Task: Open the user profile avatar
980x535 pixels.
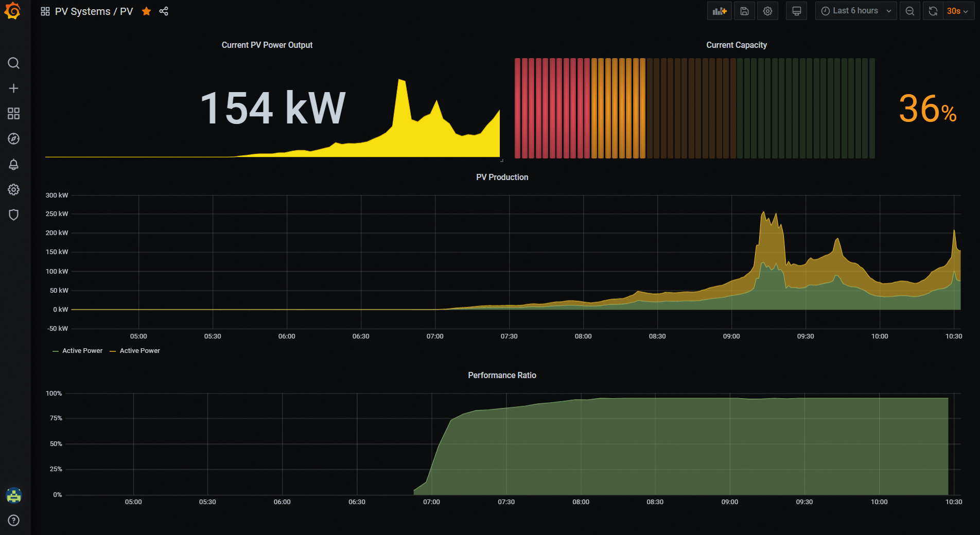Action: pos(14,495)
